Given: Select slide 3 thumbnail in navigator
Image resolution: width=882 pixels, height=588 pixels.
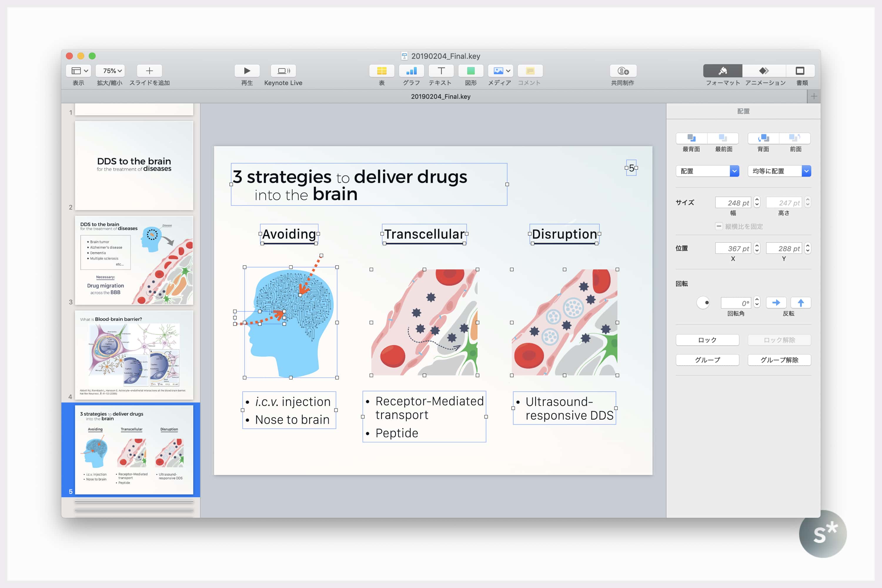Looking at the screenshot, I should [x=134, y=260].
